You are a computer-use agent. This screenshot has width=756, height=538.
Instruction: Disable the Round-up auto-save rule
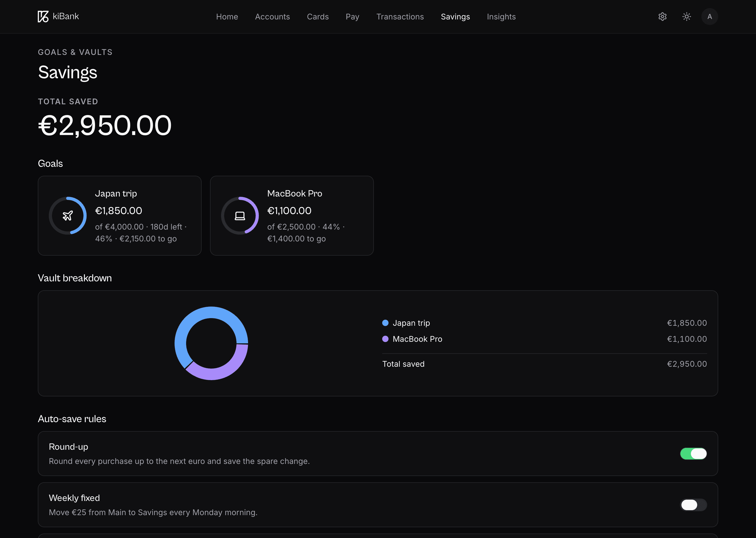(x=694, y=453)
